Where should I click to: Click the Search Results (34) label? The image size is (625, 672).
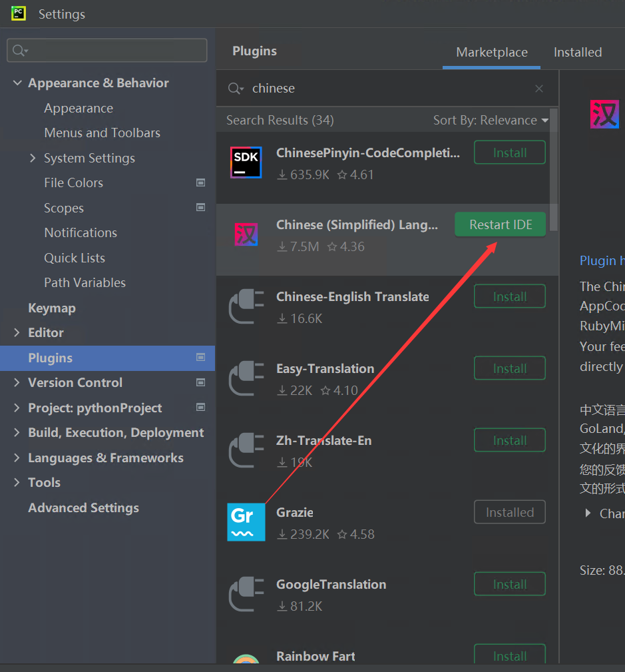pos(280,120)
